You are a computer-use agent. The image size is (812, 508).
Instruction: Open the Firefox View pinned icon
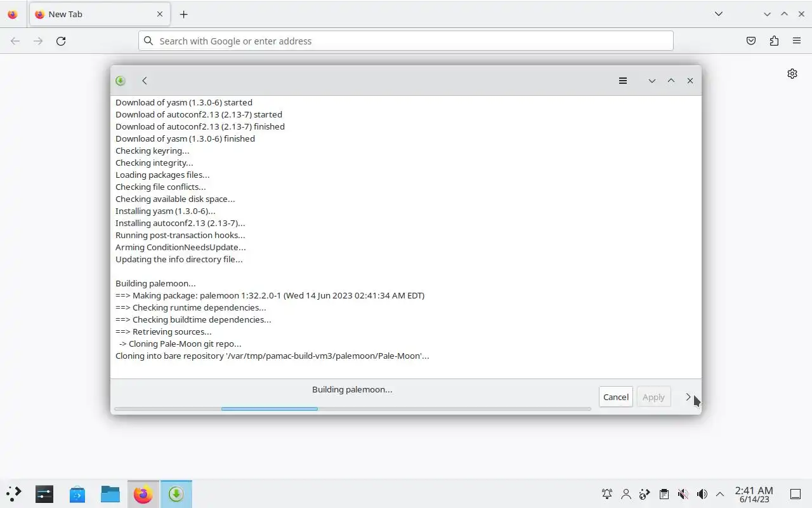13,14
